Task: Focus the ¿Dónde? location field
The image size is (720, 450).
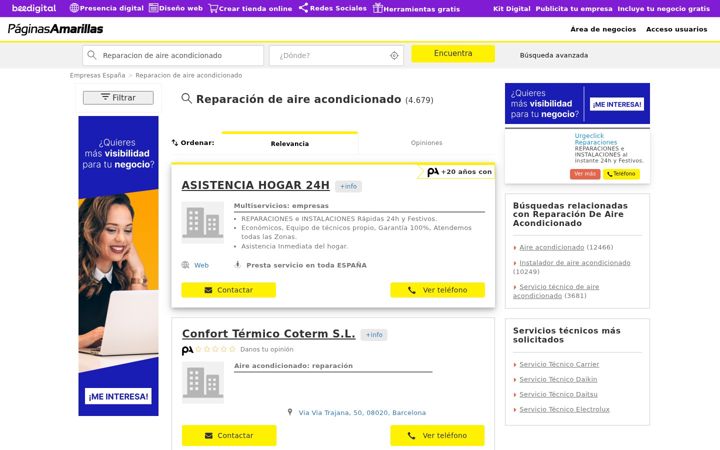Action: coord(336,55)
